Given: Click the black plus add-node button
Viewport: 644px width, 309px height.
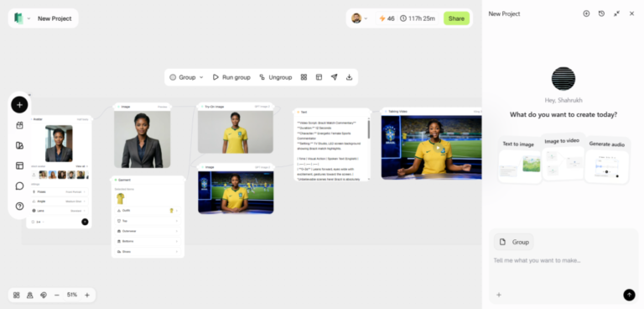Looking at the screenshot, I should click(19, 104).
